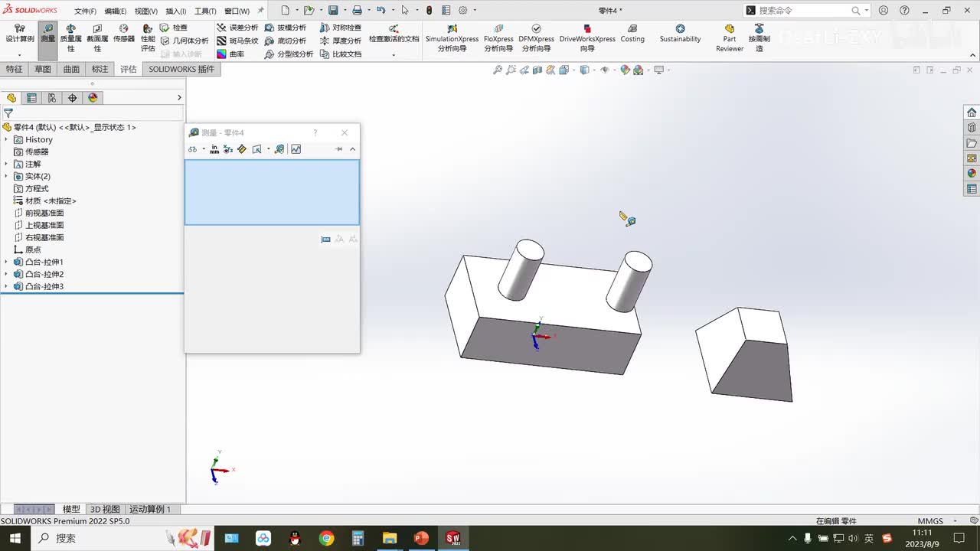The height and width of the screenshot is (551, 980).
Task: Open the Part Reviewer tool
Action: pos(730,38)
